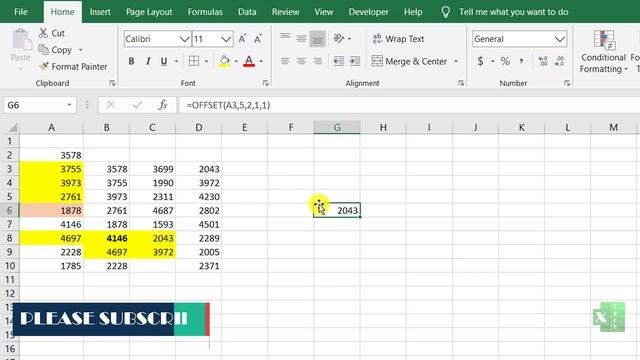Open the General number format dropdown
This screenshot has width=640, height=360.
pos(560,39)
